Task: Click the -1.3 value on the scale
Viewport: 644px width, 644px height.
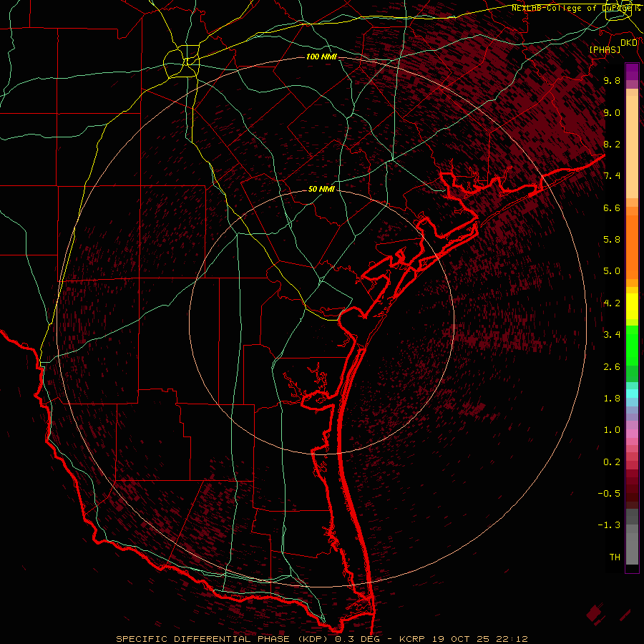Action: click(x=609, y=525)
